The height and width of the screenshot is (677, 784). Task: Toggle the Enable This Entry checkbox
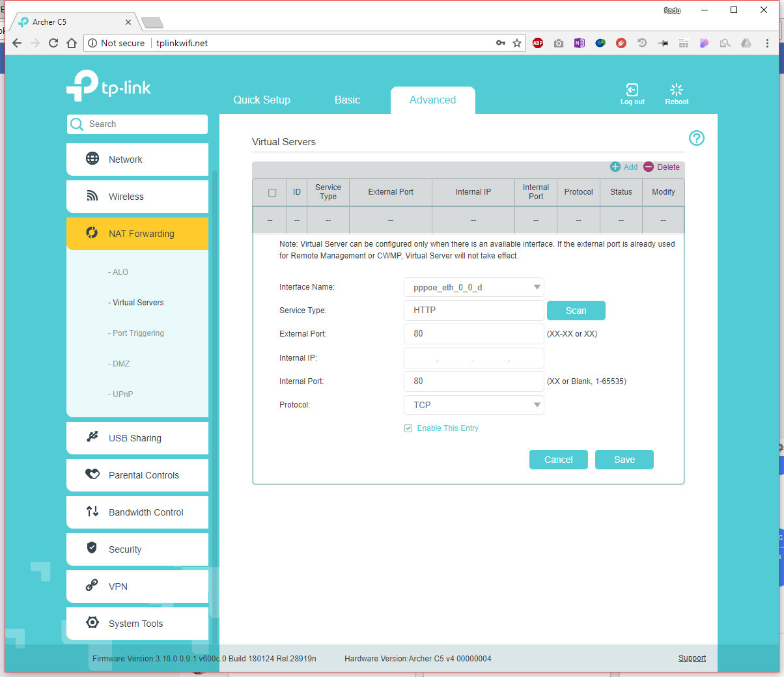tap(408, 428)
